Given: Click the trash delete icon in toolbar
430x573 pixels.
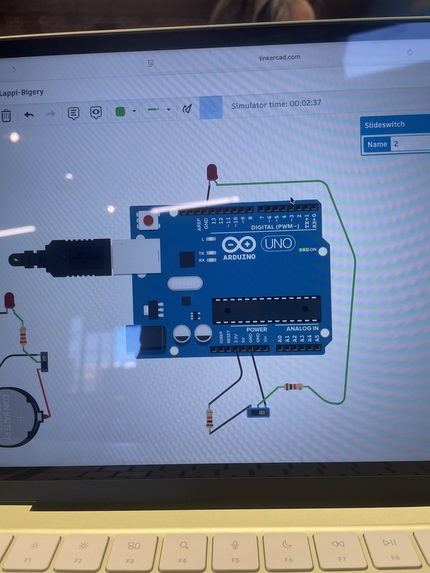Looking at the screenshot, I should pos(6,116).
